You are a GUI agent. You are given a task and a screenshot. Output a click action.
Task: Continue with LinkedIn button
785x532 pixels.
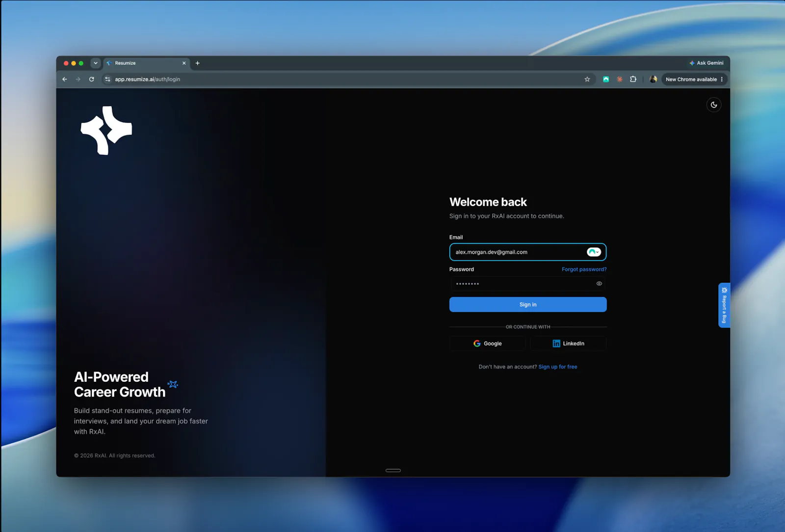coord(569,344)
